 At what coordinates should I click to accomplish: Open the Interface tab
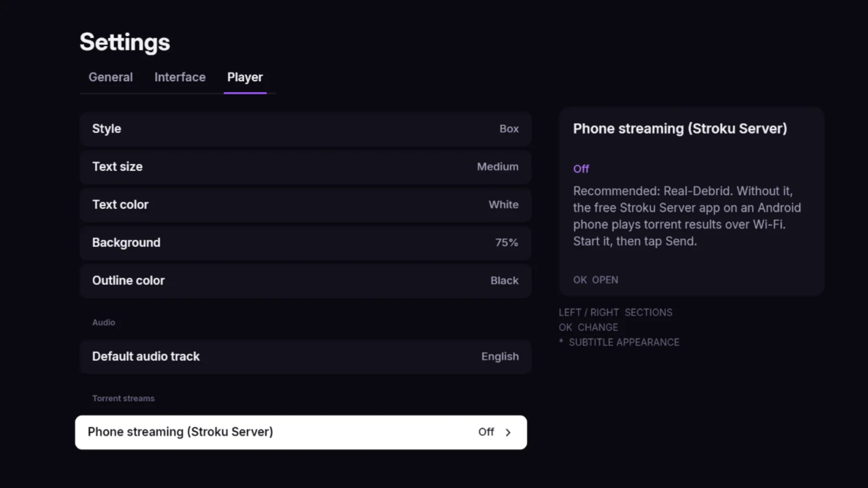click(x=180, y=77)
